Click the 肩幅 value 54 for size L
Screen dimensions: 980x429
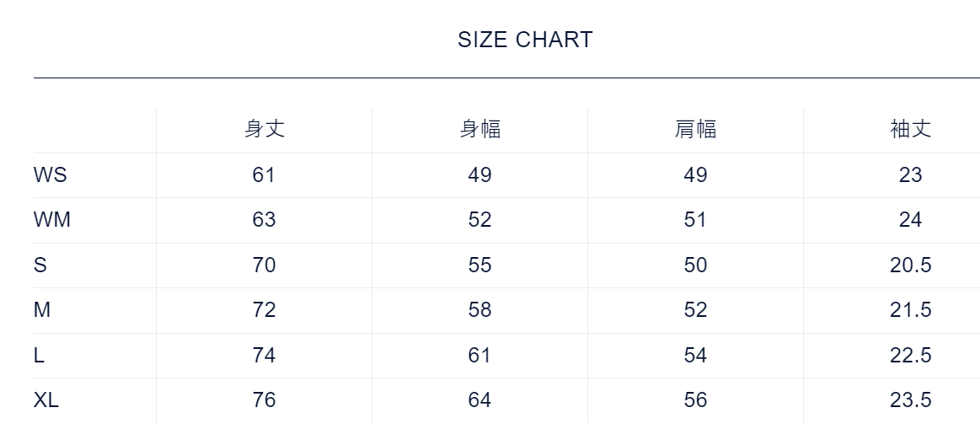coord(695,356)
